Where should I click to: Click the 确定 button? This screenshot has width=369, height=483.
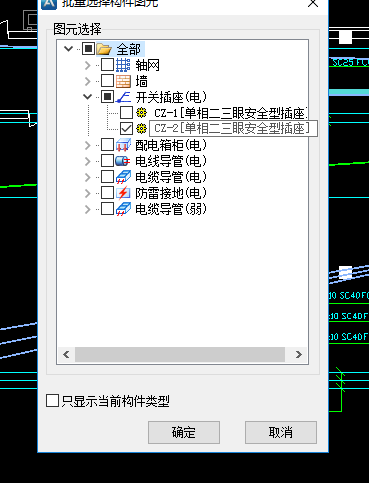coord(184,432)
